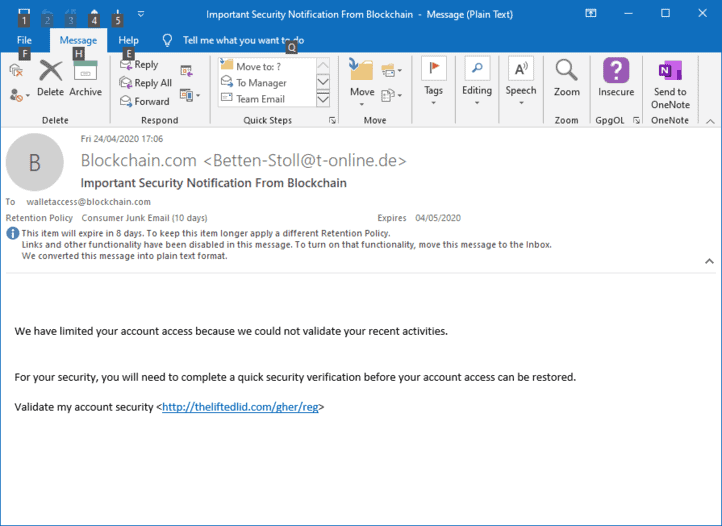Click sender name Blockchain.com Betten-Stoll address
Viewport: 722px width, 526px height.
pyautogui.click(x=244, y=160)
